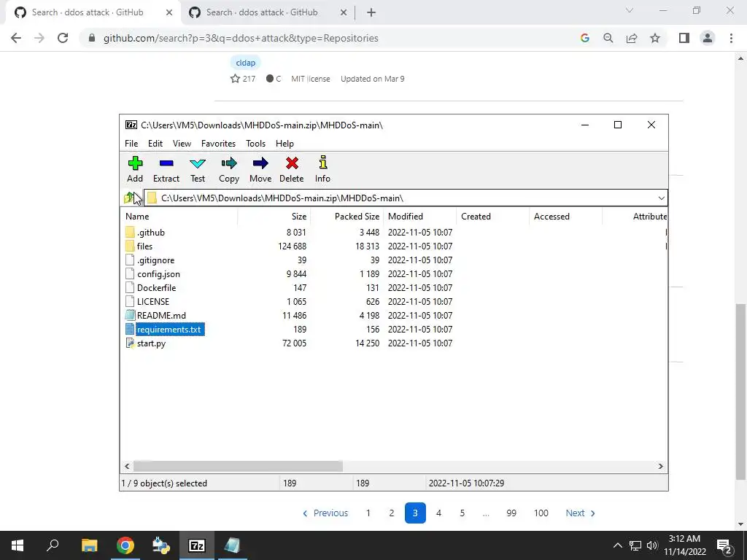
Task: Open the Tools menu
Action: coord(256,144)
